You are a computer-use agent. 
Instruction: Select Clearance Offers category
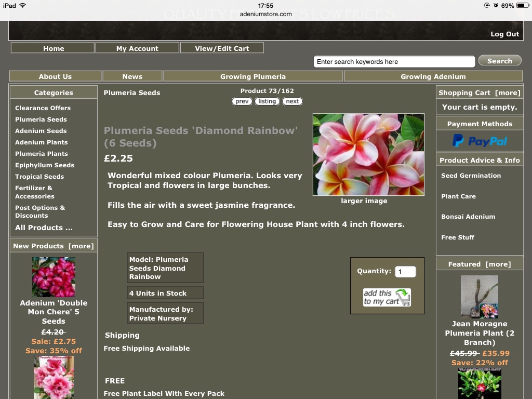[43, 108]
